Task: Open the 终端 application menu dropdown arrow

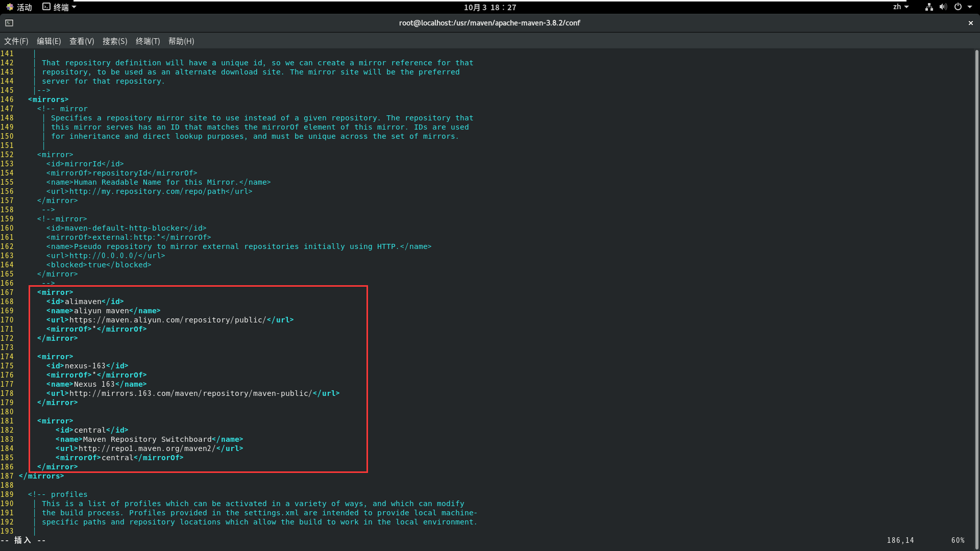Action: (x=74, y=7)
